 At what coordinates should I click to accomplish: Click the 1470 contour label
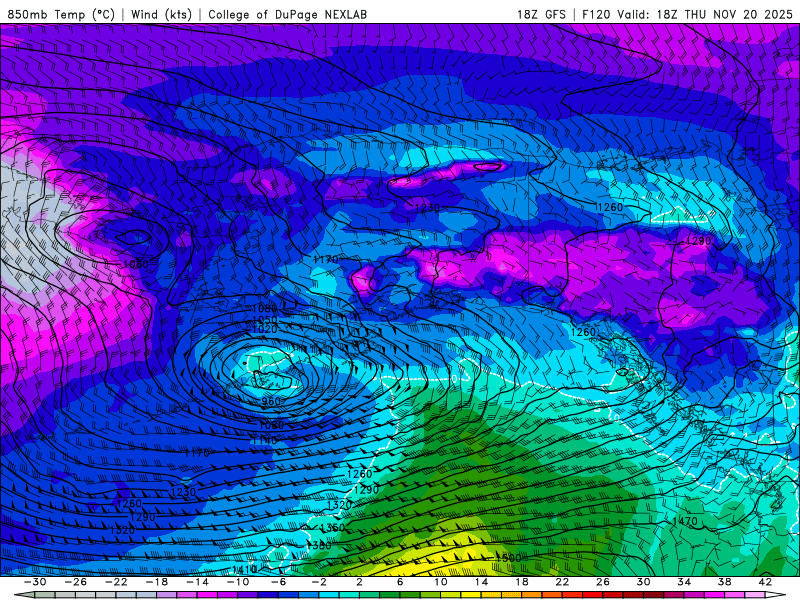point(685,521)
